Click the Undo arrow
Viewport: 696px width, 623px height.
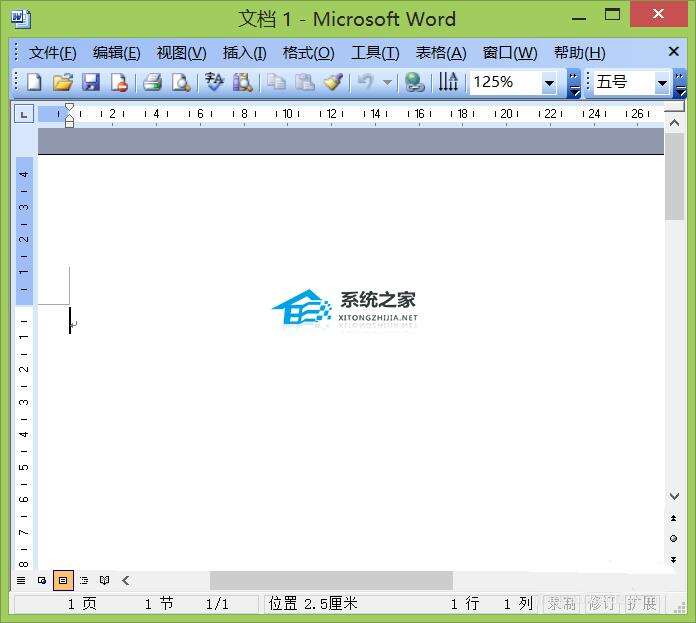[365, 82]
